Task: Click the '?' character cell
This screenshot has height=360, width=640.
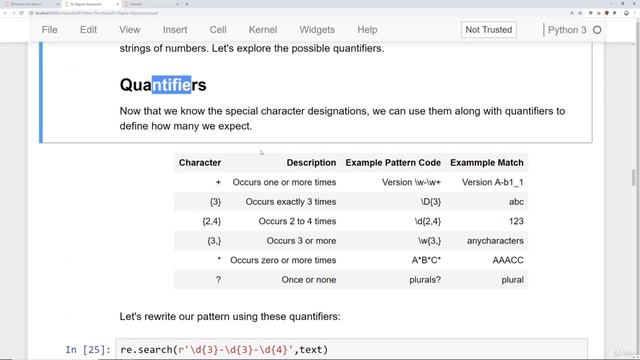Action: 218,280
